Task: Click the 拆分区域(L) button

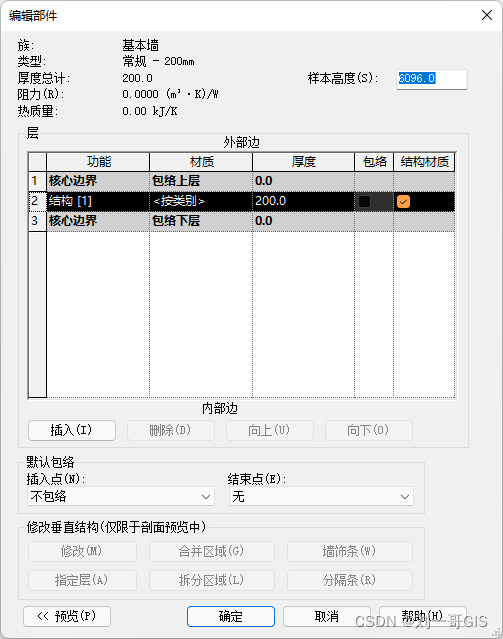Action: coord(212,580)
